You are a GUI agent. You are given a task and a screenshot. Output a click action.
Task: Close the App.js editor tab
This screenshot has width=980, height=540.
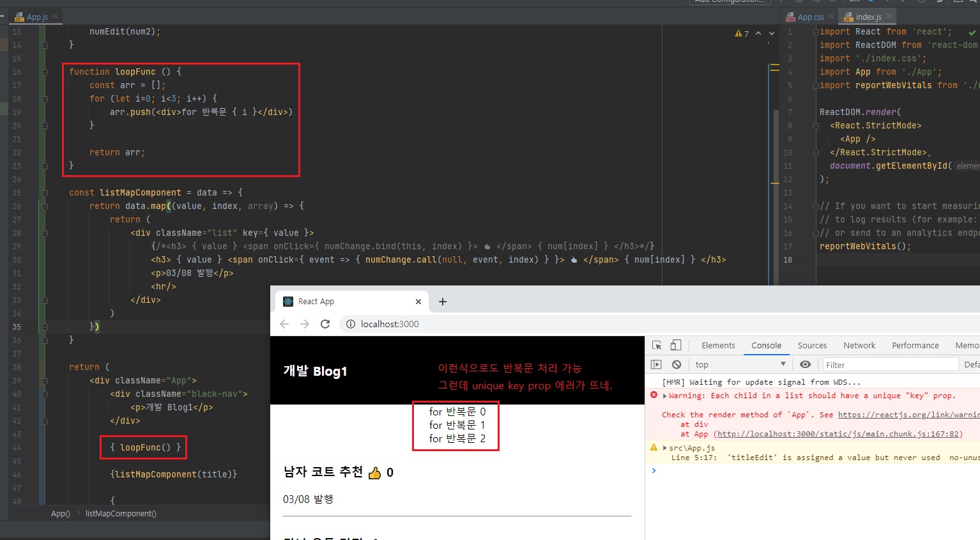(55, 17)
